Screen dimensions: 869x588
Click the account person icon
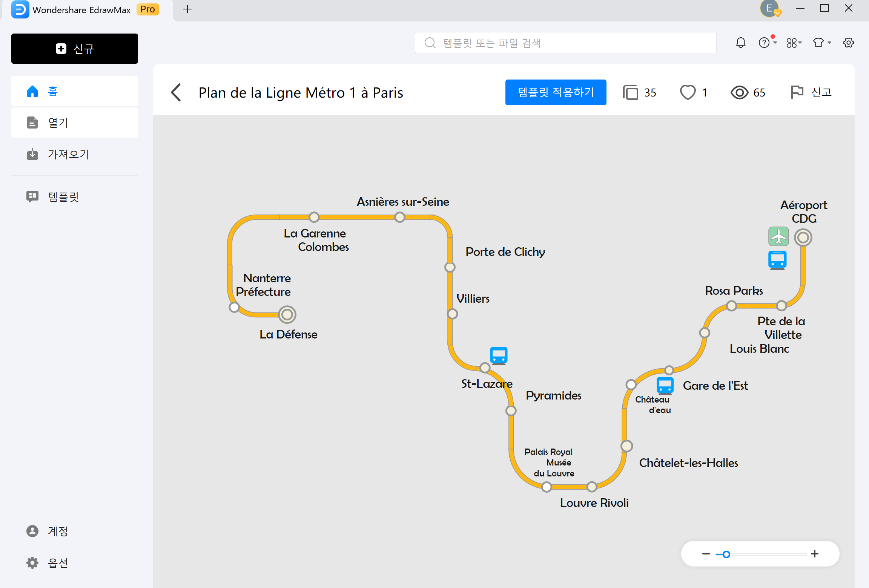(32, 531)
